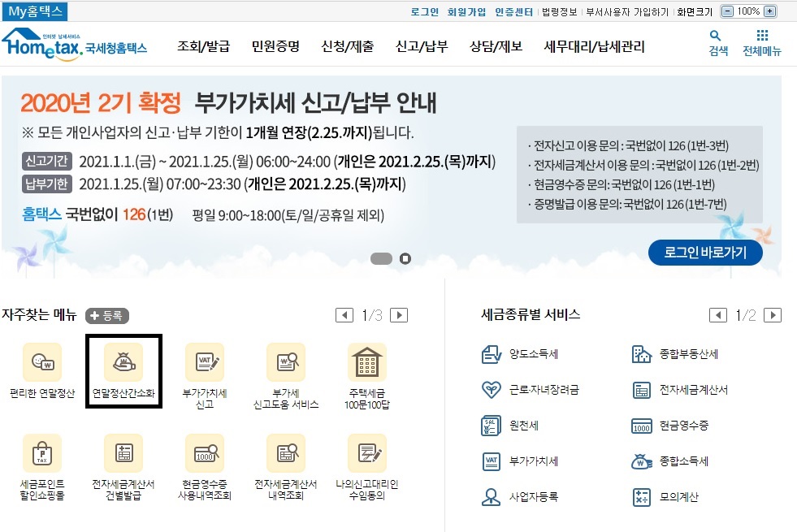
Task: Increase screen size with plus button
Action: click(x=770, y=11)
